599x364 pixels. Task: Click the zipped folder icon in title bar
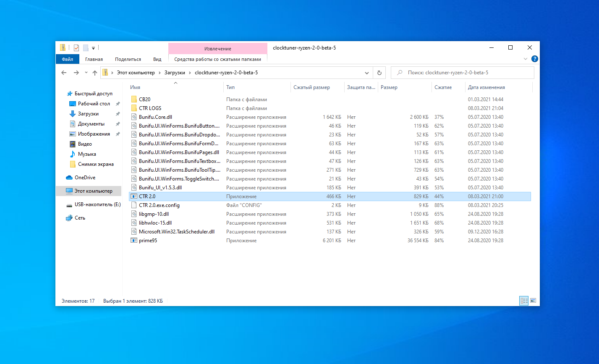(x=63, y=47)
